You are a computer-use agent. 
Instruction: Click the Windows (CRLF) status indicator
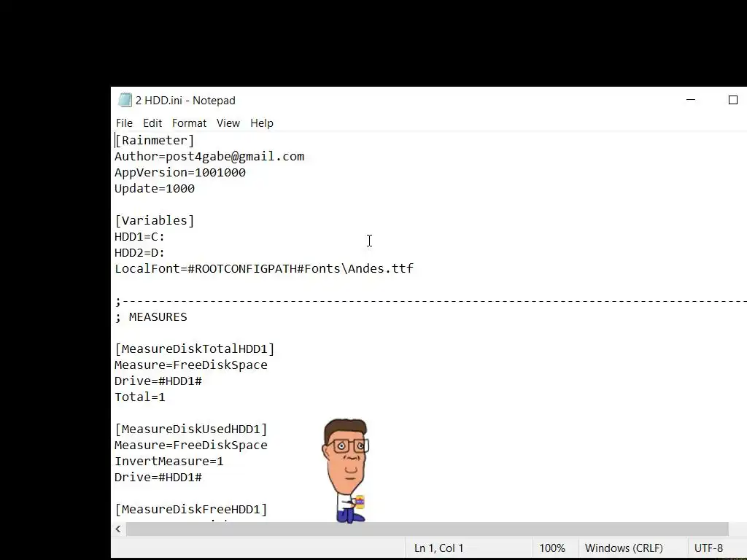pyautogui.click(x=624, y=548)
